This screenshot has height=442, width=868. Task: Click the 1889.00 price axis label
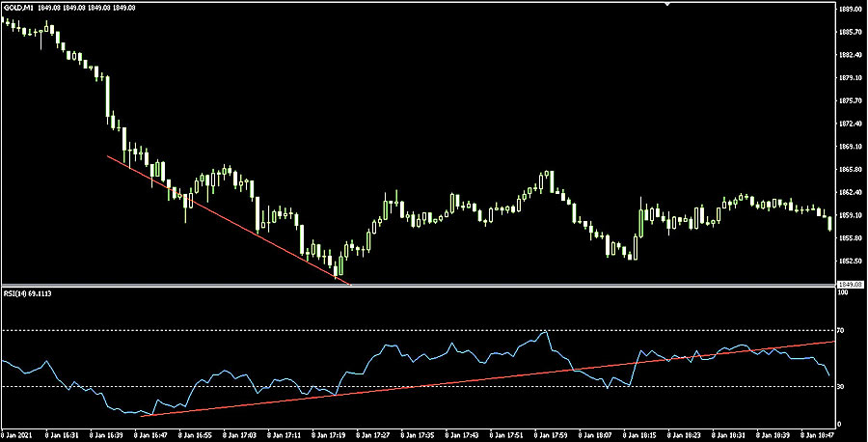click(x=850, y=9)
